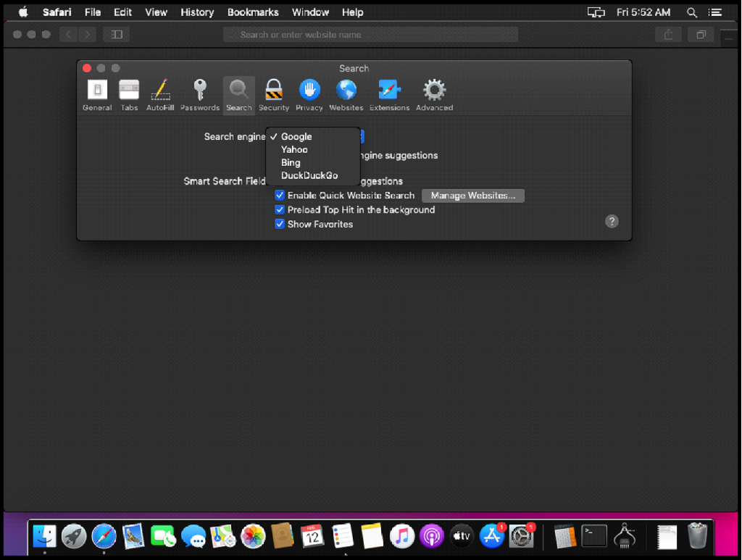Open the Window menu
Image resolution: width=742 pixels, height=560 pixels.
coord(310,12)
